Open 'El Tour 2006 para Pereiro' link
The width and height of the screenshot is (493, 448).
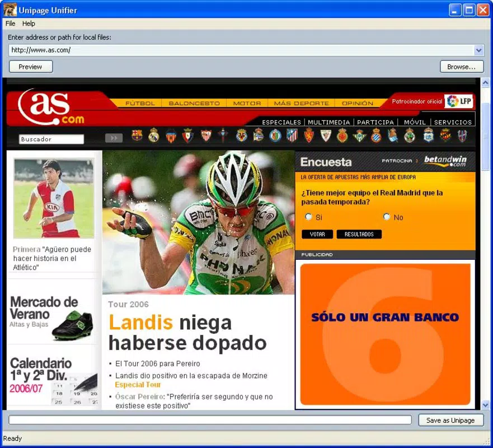tap(157, 363)
